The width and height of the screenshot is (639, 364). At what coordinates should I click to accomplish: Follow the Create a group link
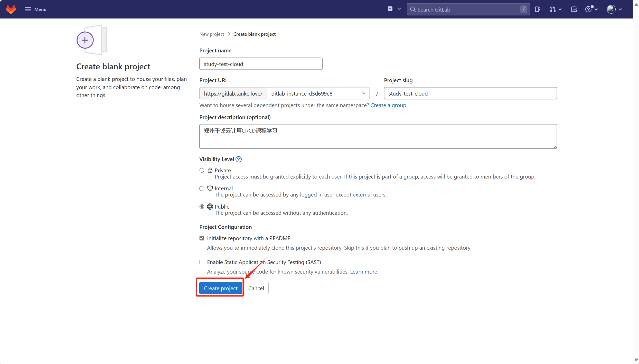388,105
